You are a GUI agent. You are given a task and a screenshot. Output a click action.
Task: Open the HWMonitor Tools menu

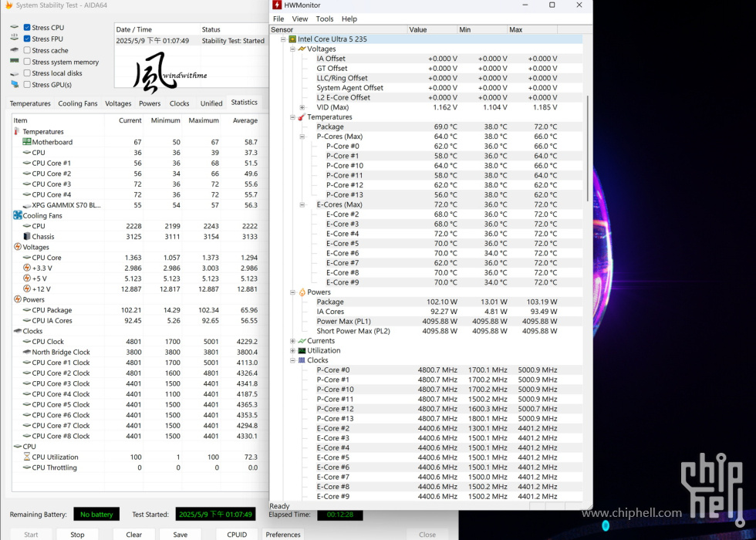pos(325,19)
